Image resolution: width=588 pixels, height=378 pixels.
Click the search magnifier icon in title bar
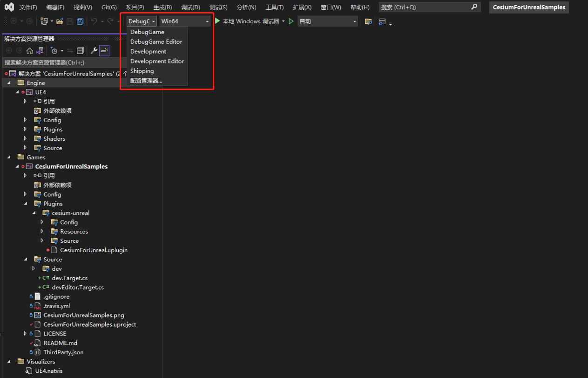pyautogui.click(x=474, y=7)
